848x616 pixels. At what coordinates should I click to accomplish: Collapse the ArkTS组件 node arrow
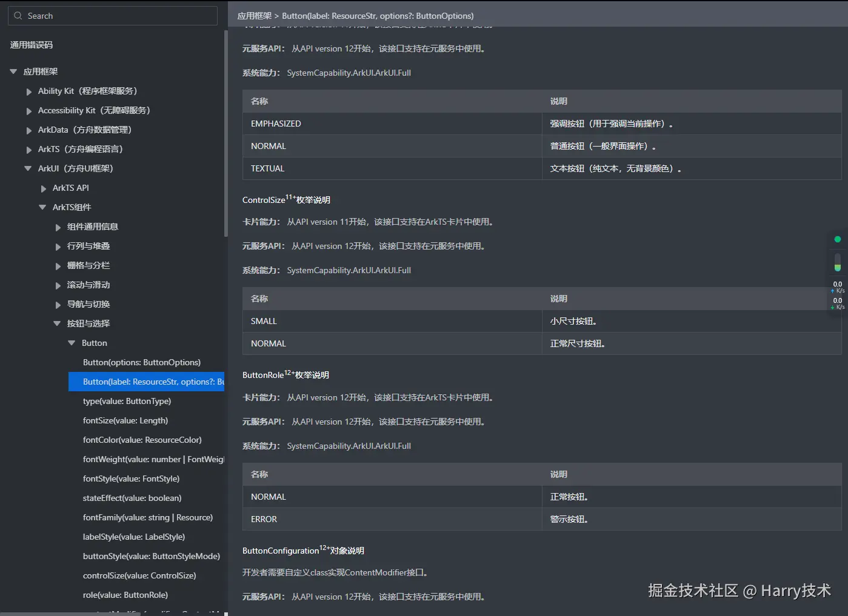tap(42, 207)
